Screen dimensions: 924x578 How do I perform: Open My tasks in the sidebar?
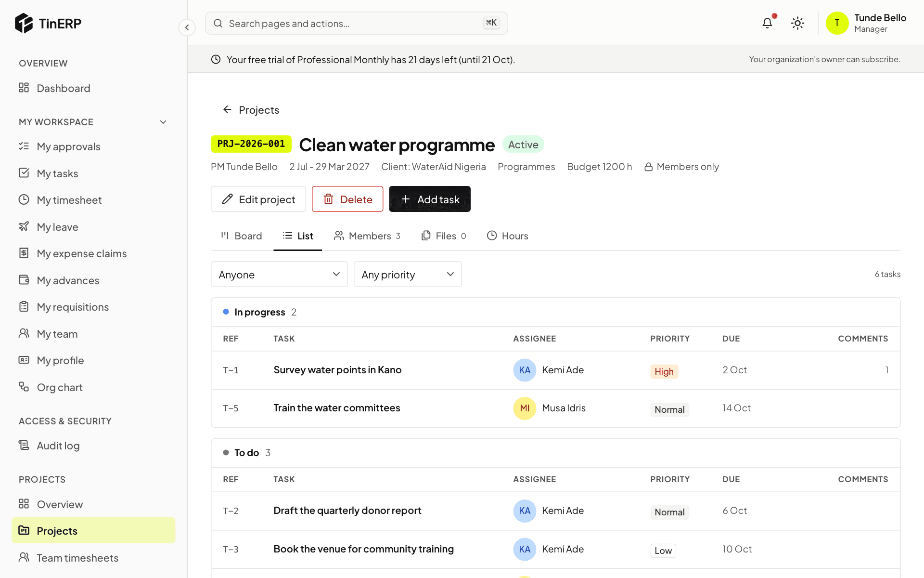[x=93, y=173]
